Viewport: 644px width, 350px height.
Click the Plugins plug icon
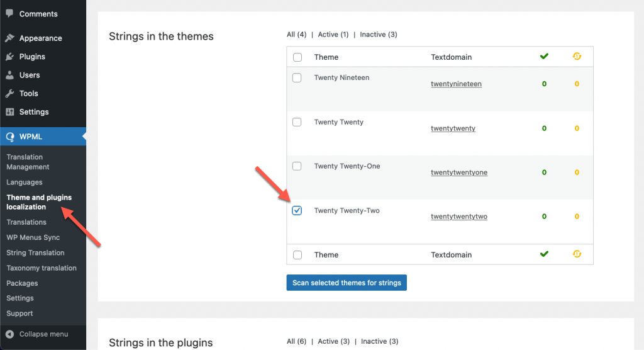pyautogui.click(x=9, y=57)
